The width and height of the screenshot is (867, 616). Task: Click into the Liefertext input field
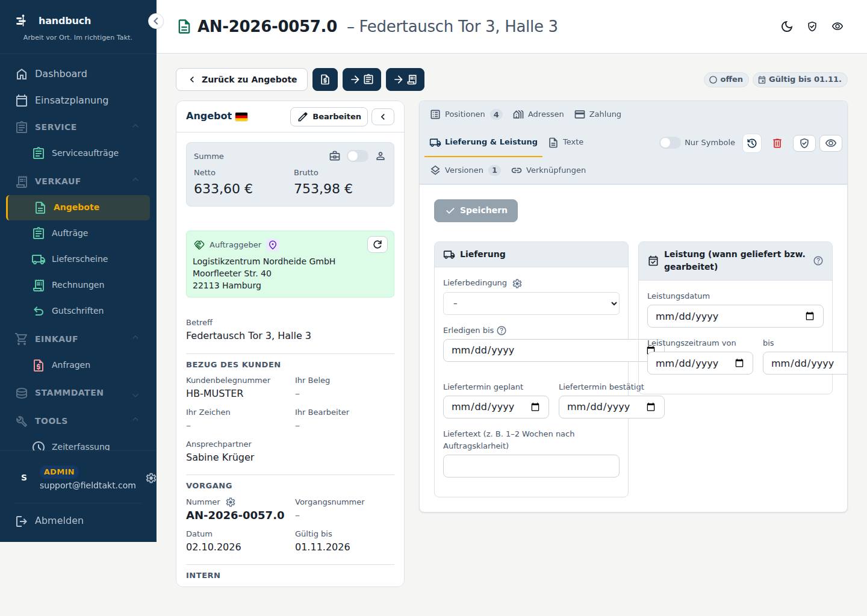[x=531, y=466]
